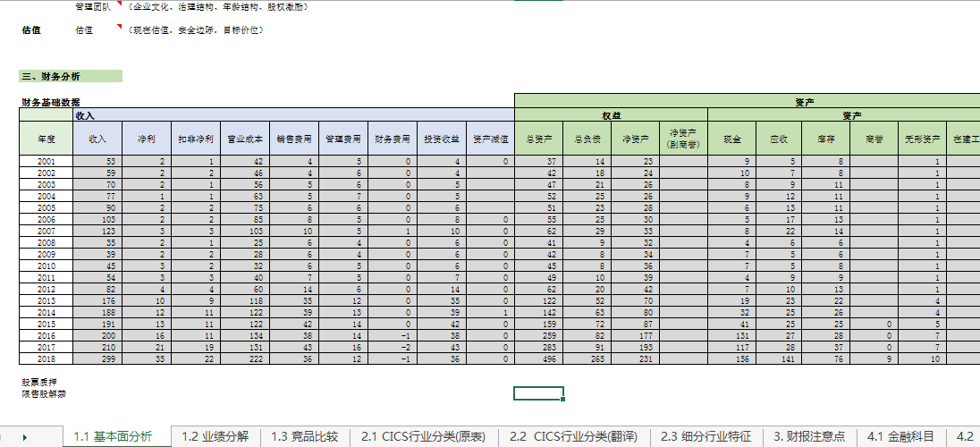Select the 三、财务分析 section heading cell

71,76
